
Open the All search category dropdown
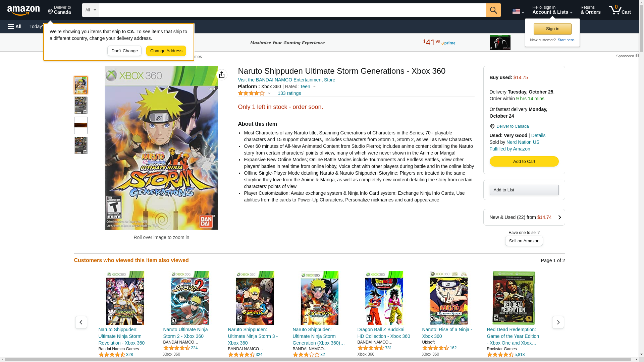(90, 10)
